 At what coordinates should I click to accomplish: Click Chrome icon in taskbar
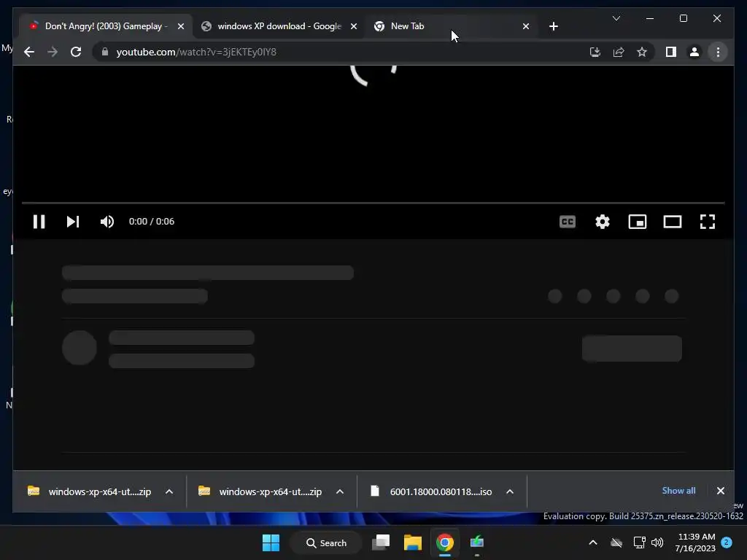click(x=444, y=542)
